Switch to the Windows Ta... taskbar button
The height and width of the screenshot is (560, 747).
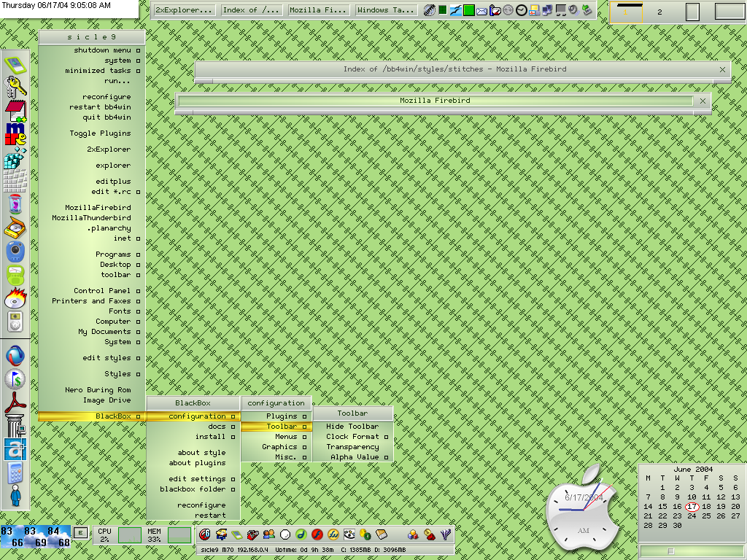tap(387, 10)
